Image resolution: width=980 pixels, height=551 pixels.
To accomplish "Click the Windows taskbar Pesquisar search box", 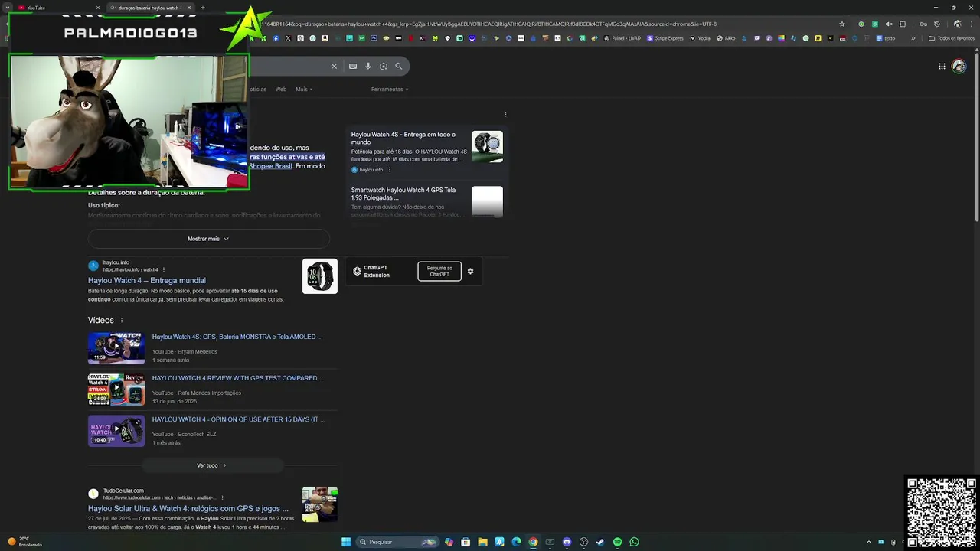I will pos(397,542).
